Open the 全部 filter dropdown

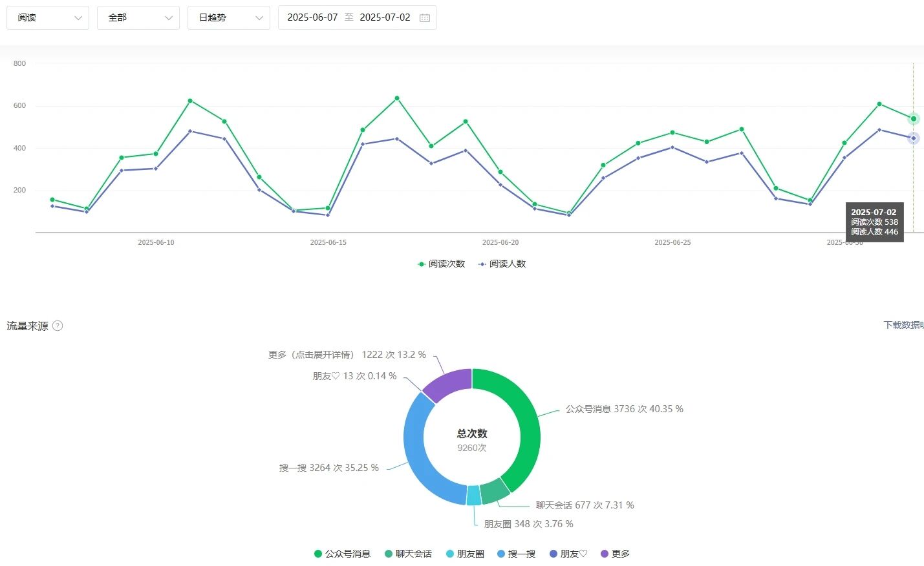point(138,17)
